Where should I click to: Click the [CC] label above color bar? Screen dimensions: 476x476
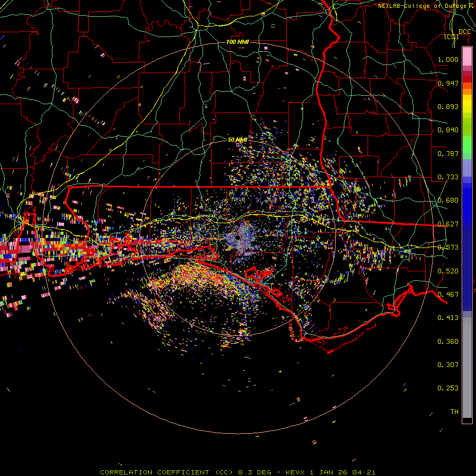coord(451,36)
